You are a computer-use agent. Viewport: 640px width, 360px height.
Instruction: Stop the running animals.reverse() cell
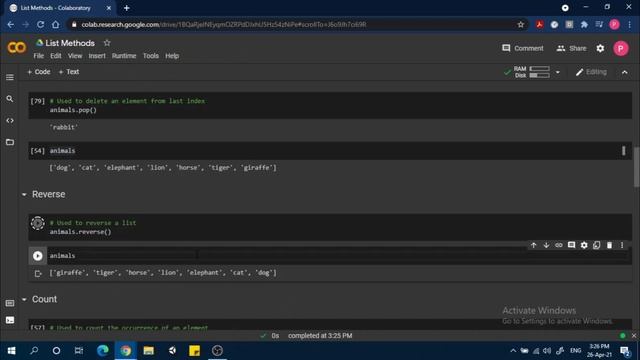pos(38,223)
